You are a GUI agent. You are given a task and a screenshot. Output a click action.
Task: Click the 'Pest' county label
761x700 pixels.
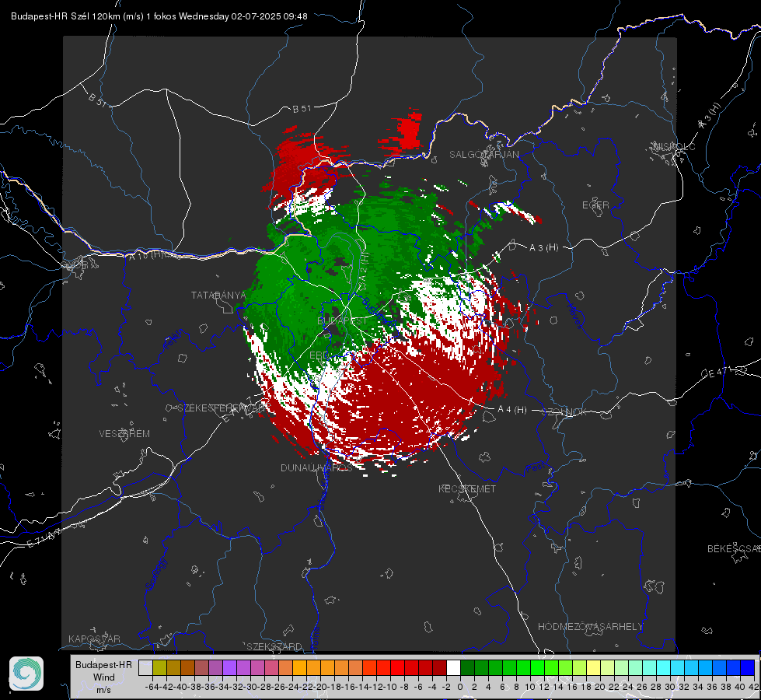[x=534, y=468]
